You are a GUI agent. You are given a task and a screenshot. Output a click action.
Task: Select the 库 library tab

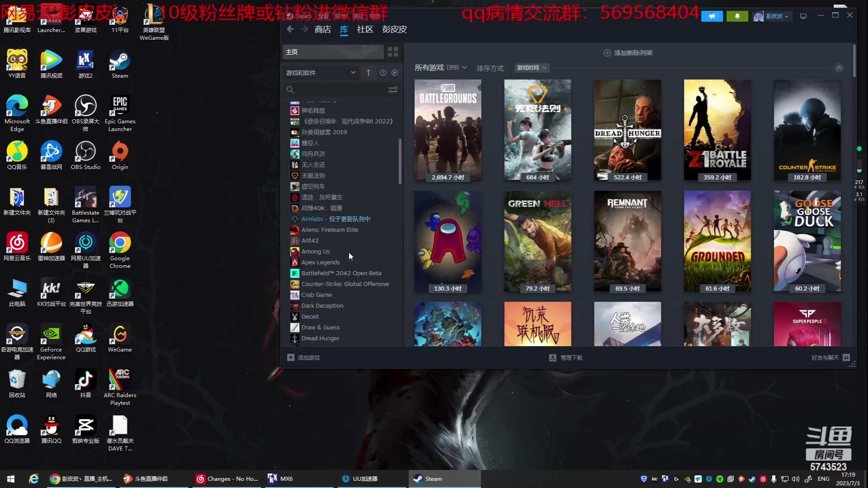click(x=344, y=29)
